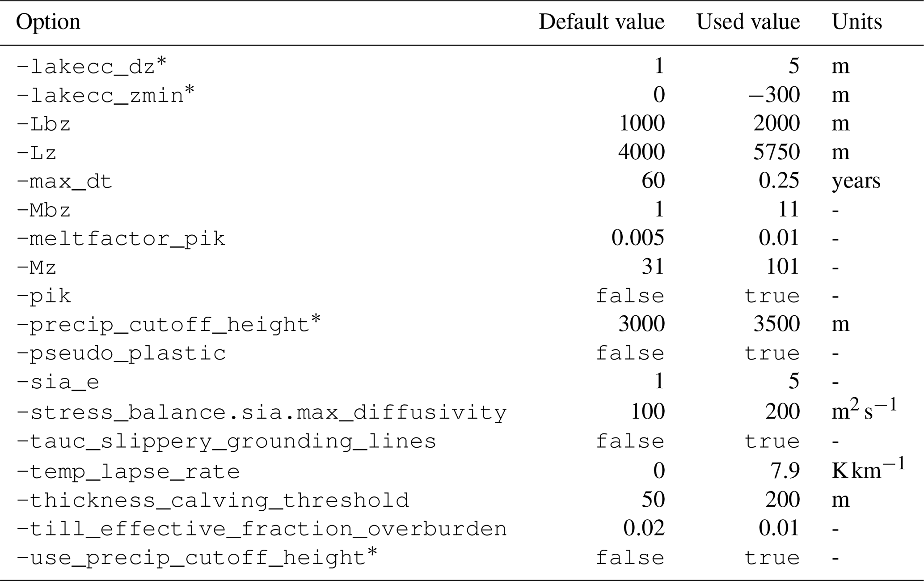Click the years unit text
This screenshot has width=924, height=581.
[x=856, y=181]
